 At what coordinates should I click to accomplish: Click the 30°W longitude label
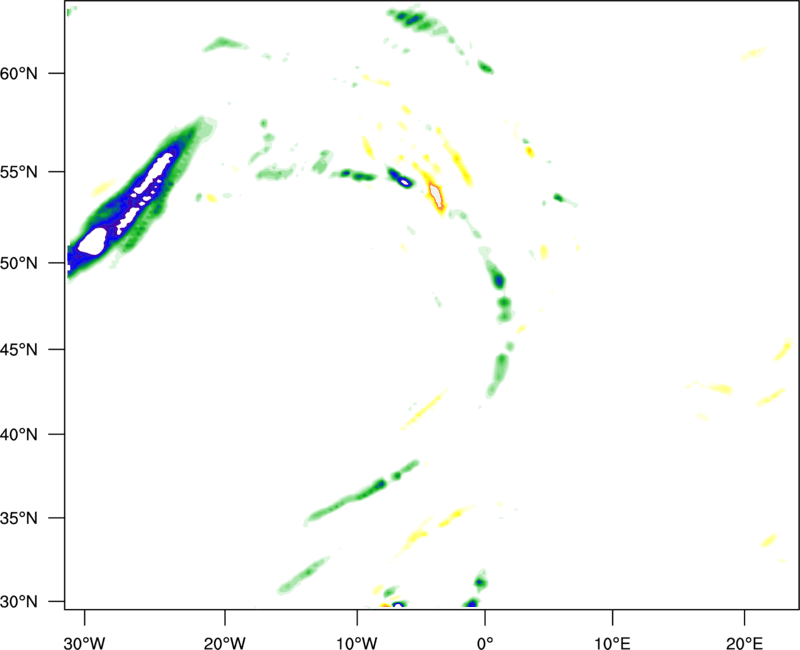pos(84,643)
